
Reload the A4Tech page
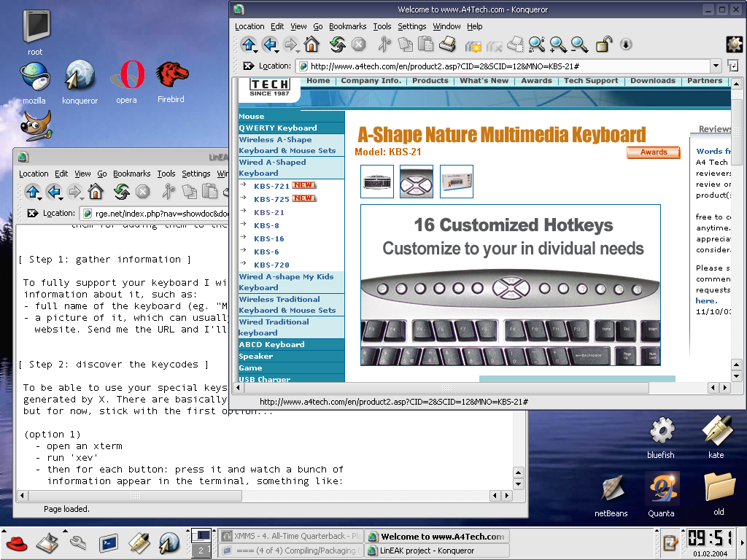pos(337,44)
